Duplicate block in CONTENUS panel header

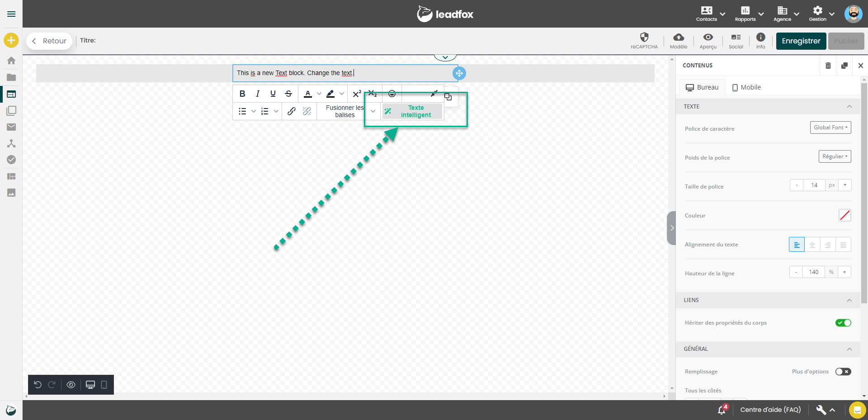coord(844,66)
